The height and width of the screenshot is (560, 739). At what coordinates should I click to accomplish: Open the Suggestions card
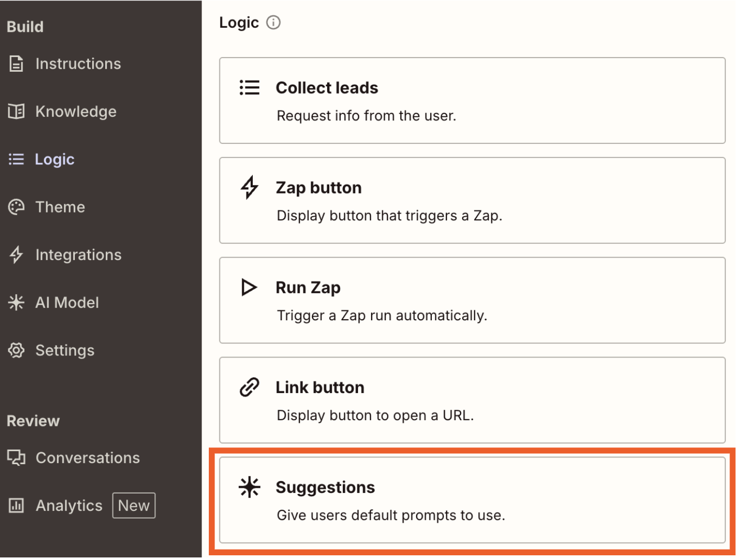(x=471, y=500)
